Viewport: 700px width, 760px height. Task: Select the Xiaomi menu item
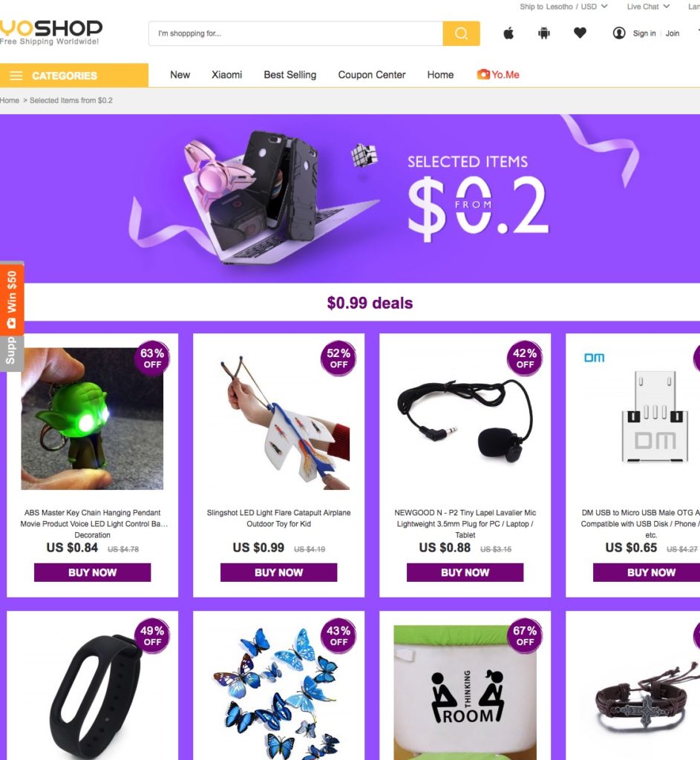[226, 75]
